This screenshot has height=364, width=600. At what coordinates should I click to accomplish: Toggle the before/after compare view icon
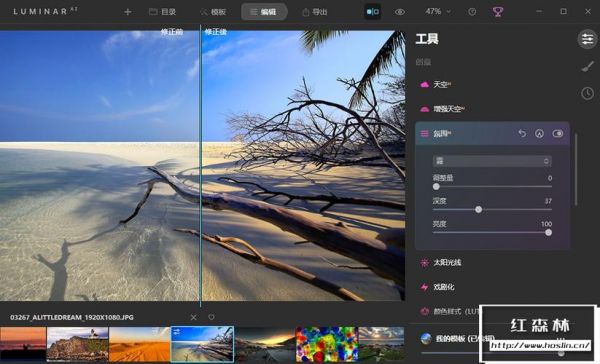372,12
